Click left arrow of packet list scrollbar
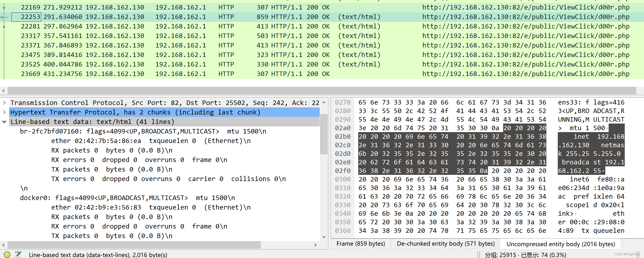Image resolution: width=644 pixels, height=258 pixels. point(4,91)
